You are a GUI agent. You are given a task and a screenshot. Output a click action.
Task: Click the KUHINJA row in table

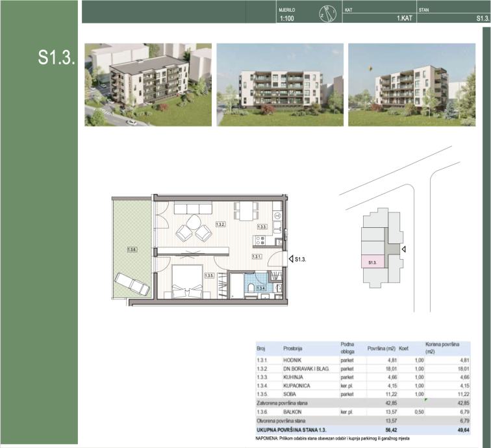click(363, 377)
